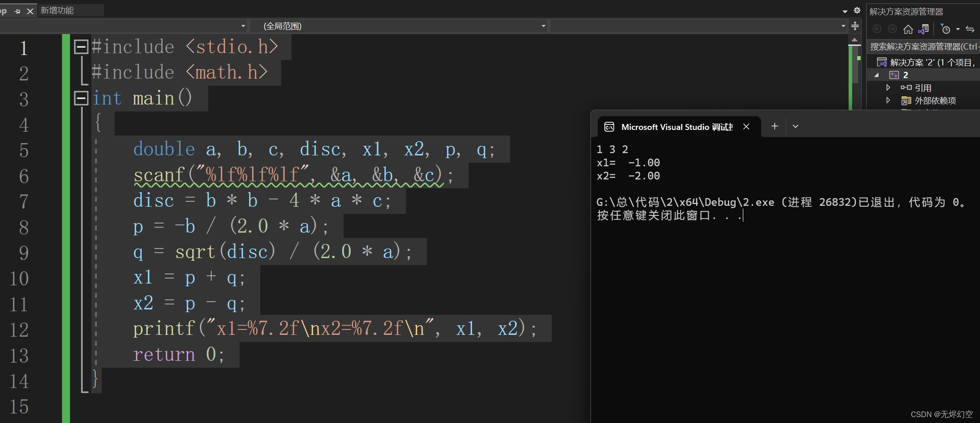Collapse project 2 tree triangle

(876, 75)
